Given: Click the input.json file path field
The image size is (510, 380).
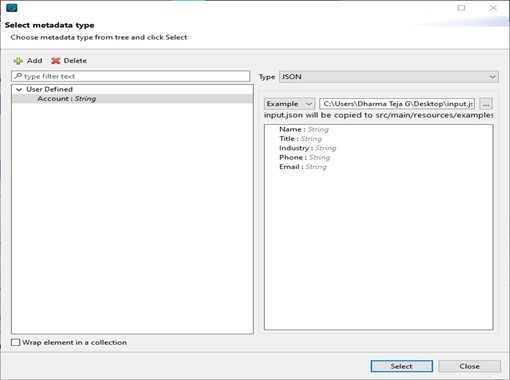Looking at the screenshot, I should [x=397, y=104].
